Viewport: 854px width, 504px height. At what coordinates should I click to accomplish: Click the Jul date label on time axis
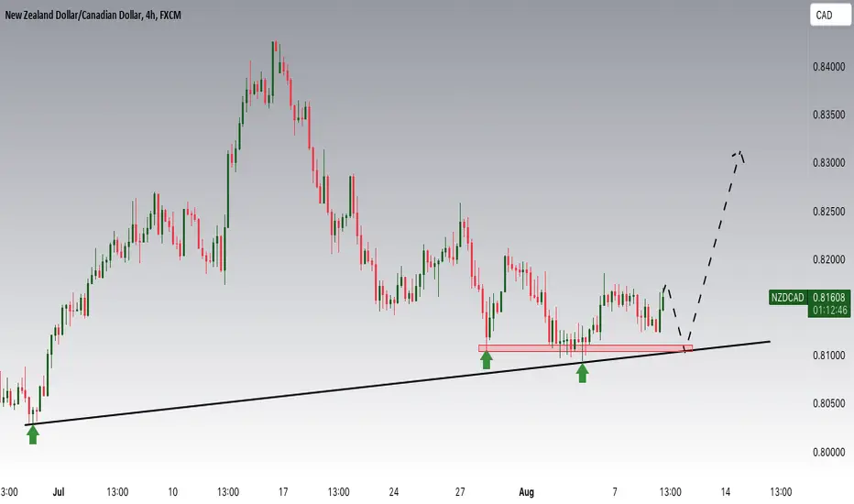point(59,492)
